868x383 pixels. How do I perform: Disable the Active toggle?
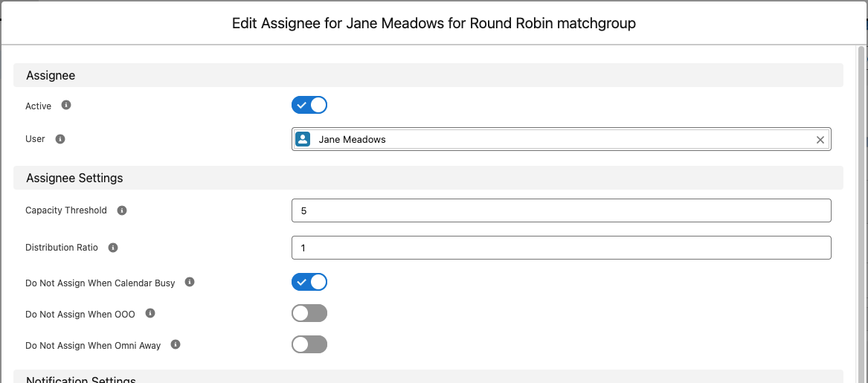point(309,105)
